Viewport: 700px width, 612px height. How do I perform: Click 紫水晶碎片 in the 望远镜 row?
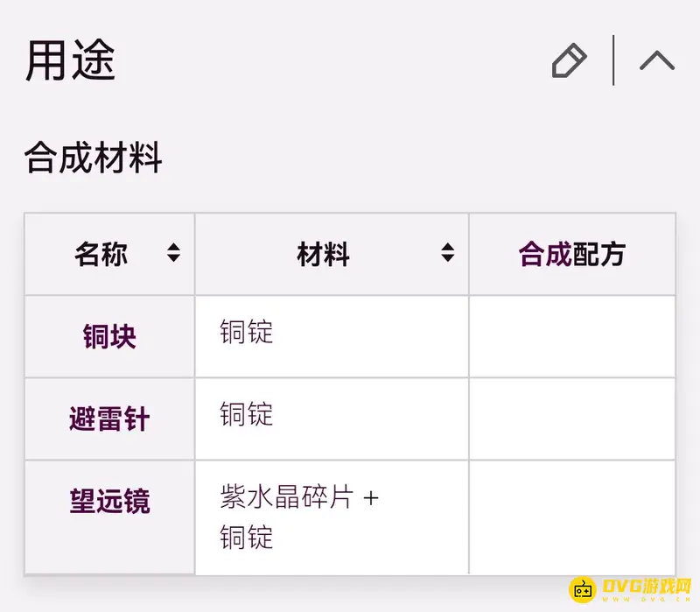287,497
